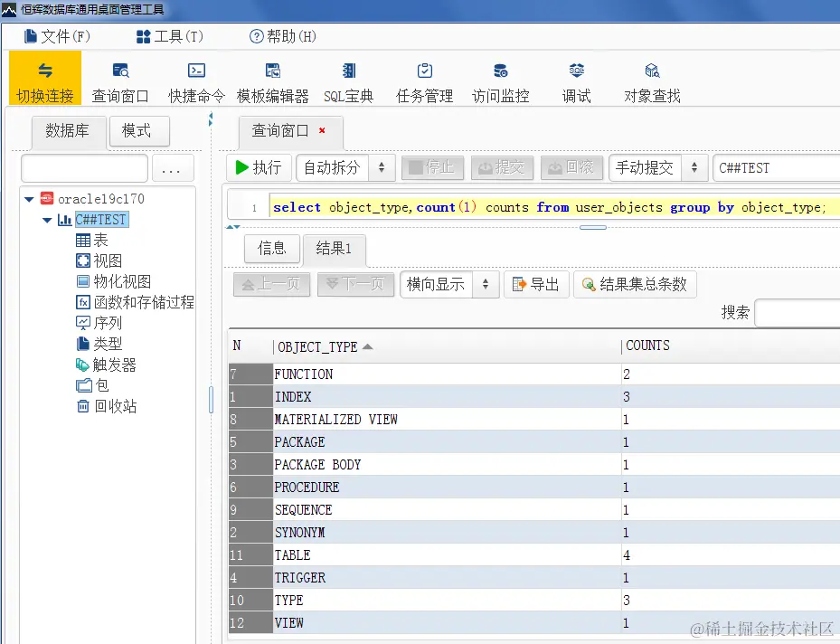Select the 视图 (views) tree node
The height and width of the screenshot is (644, 840).
tap(99, 260)
